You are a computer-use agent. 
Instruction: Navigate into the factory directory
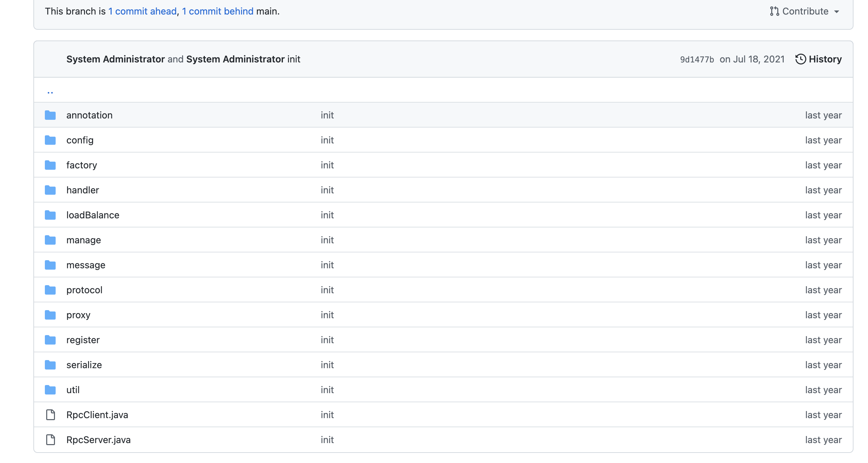(82, 165)
